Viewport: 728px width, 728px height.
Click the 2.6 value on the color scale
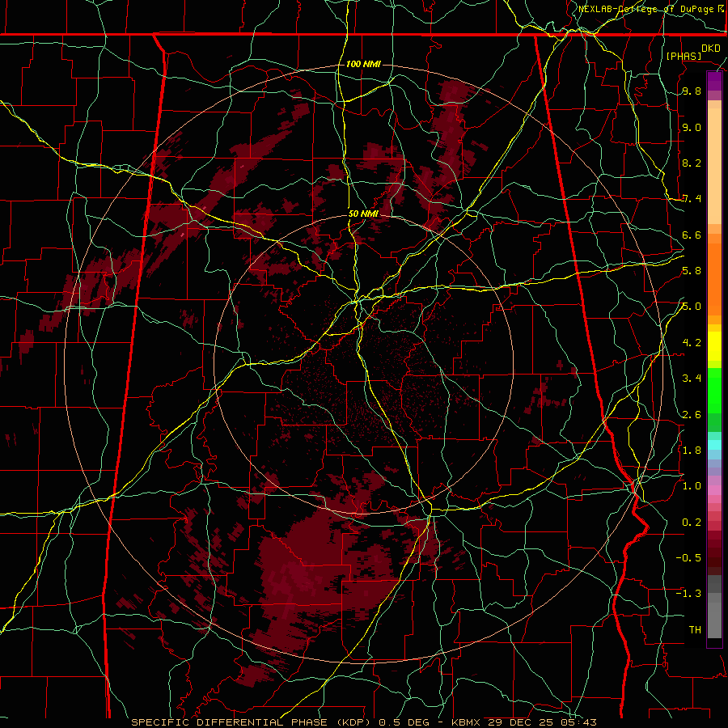tap(692, 414)
